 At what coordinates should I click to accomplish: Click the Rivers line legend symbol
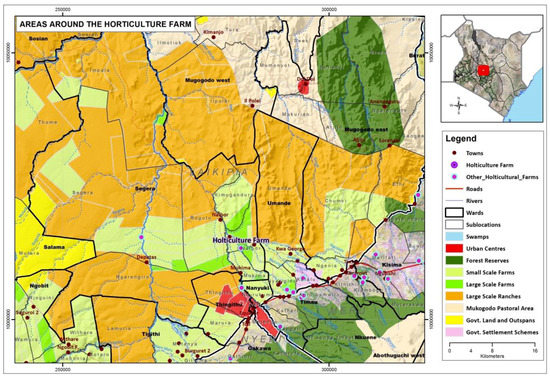click(x=454, y=201)
